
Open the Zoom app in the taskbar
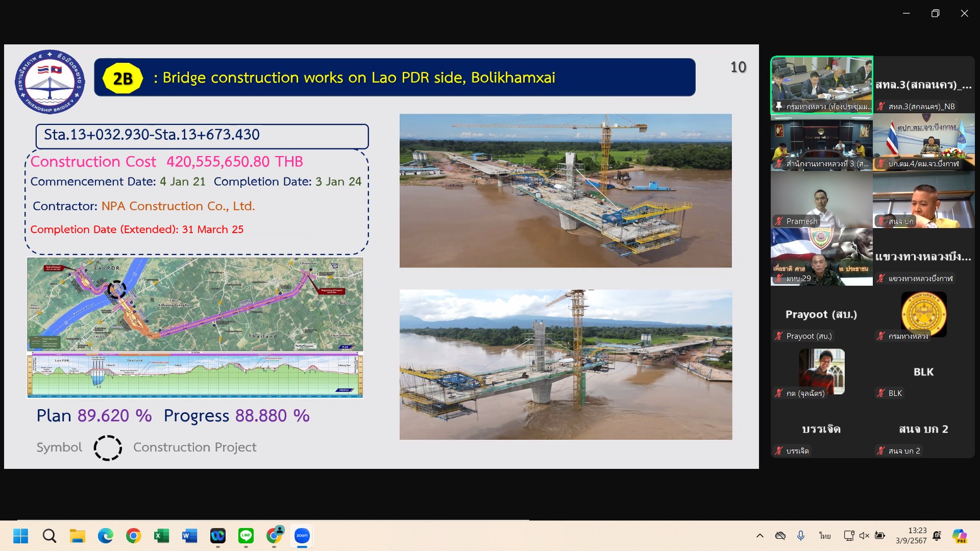(302, 536)
